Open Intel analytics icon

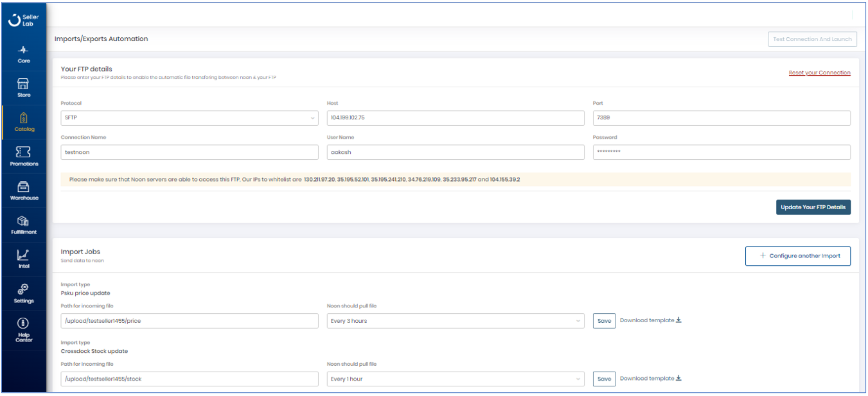pos(24,259)
